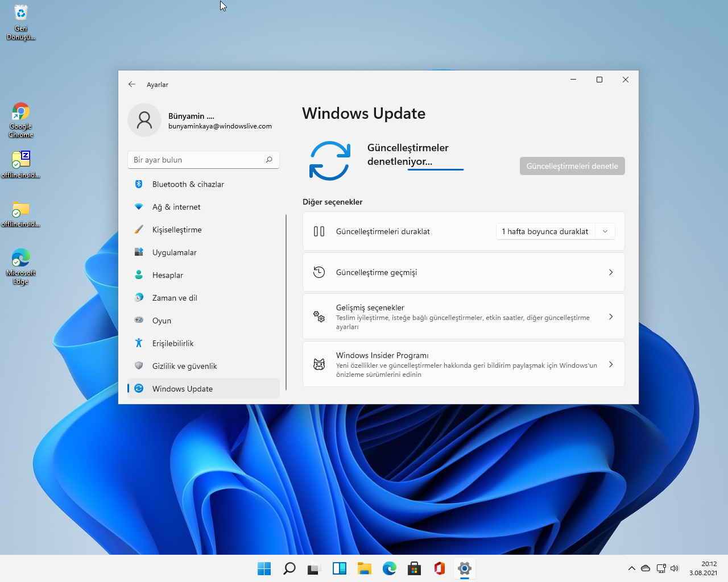Open the Oyun settings category
Image resolution: width=728 pixels, height=582 pixels.
[x=204, y=321]
